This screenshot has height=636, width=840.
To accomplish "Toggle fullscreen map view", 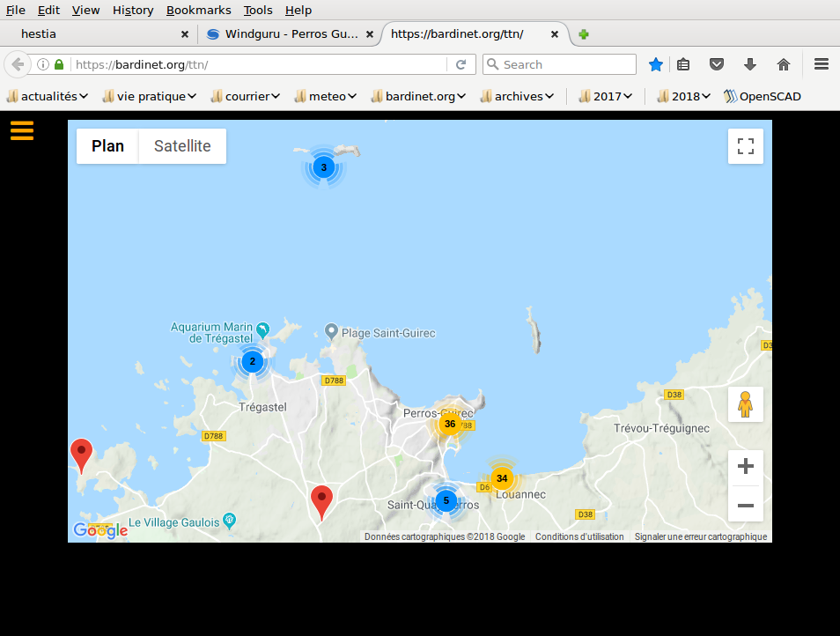I will 745,146.
